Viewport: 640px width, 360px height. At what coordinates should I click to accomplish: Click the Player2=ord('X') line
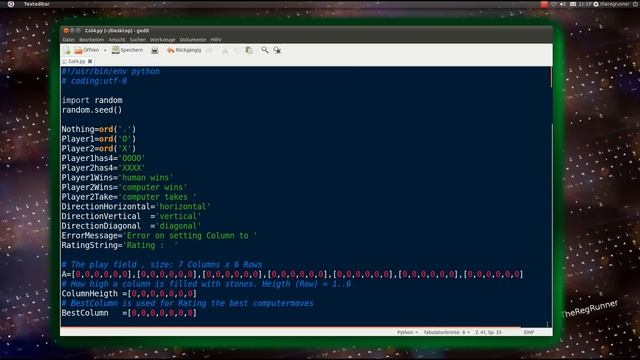99,149
